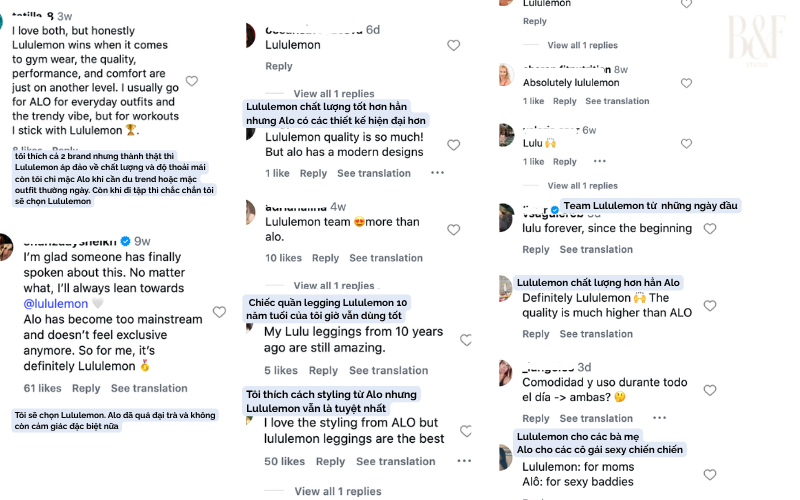Like the 'lulu forever, since the beginning' comment
This screenshot has width=800, height=500.
710,229
